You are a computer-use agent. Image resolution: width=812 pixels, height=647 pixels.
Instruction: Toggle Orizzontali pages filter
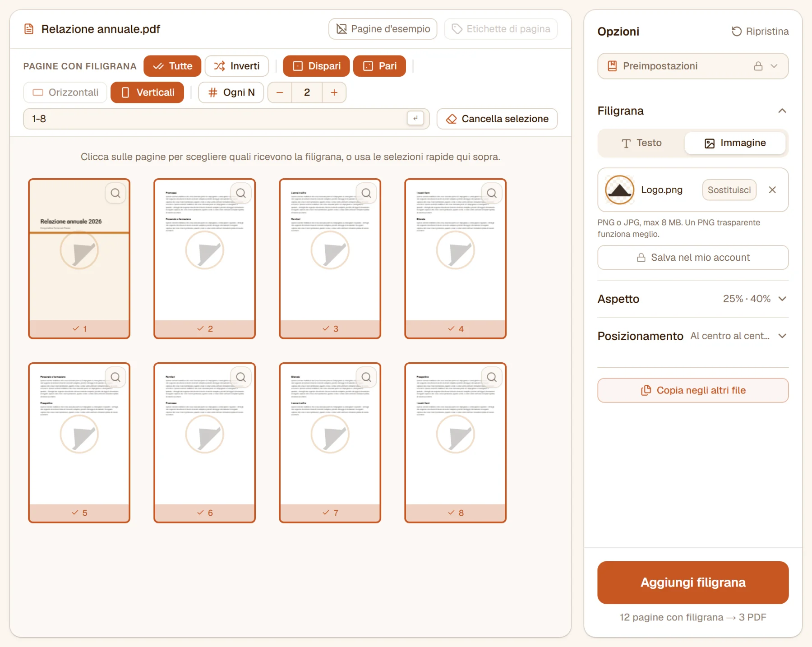tap(65, 92)
